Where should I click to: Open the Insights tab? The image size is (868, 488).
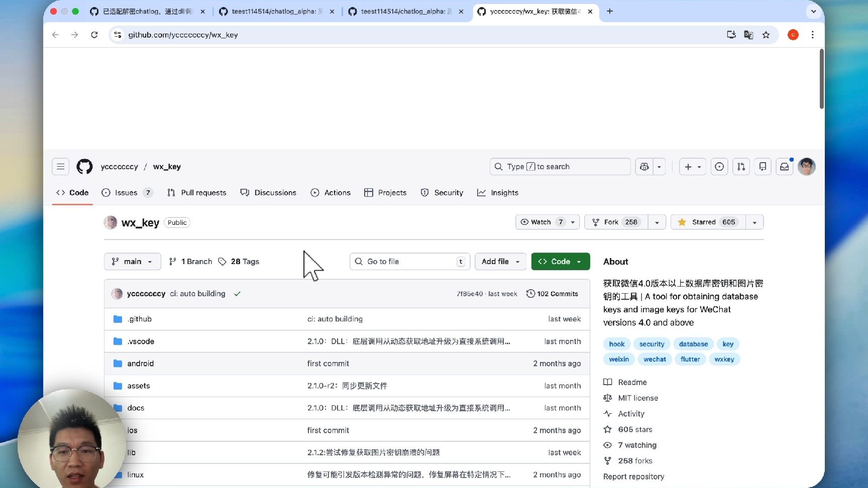coord(498,193)
